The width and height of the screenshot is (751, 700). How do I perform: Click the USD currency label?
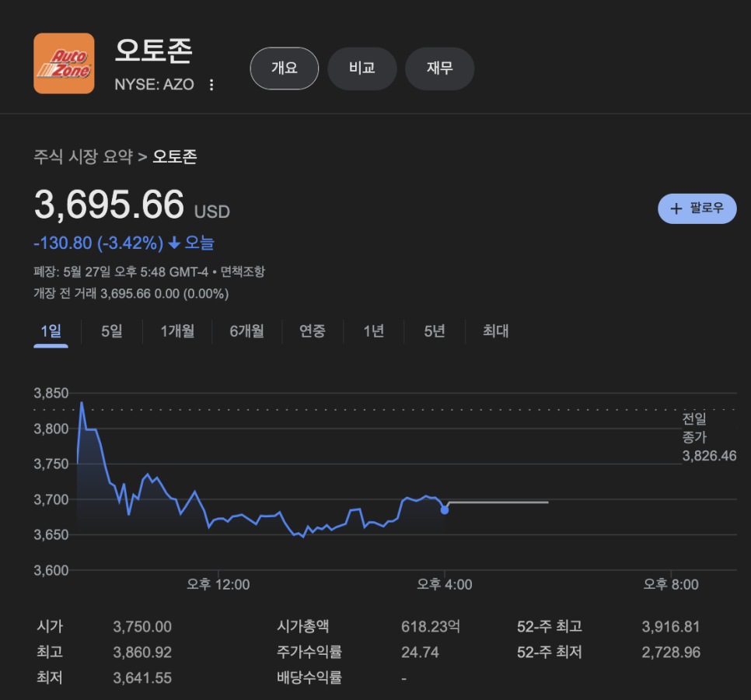coord(212,212)
